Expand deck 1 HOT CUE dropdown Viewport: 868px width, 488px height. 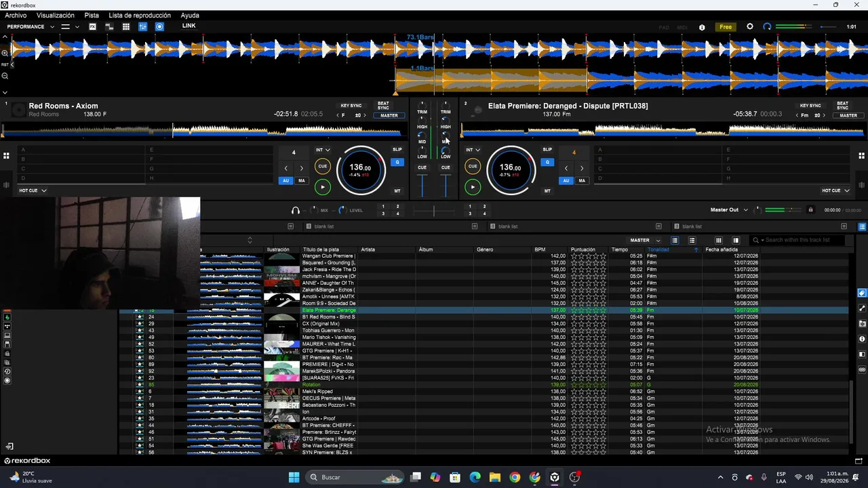click(x=33, y=190)
